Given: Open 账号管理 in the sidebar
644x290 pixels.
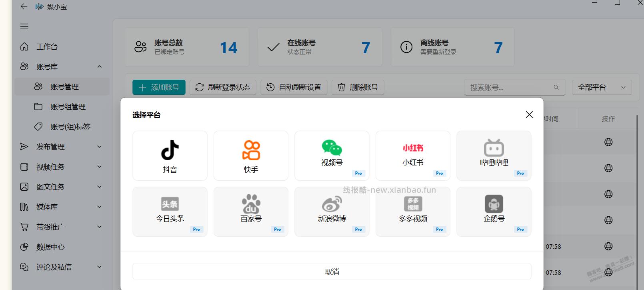Looking at the screenshot, I should click(x=62, y=87).
